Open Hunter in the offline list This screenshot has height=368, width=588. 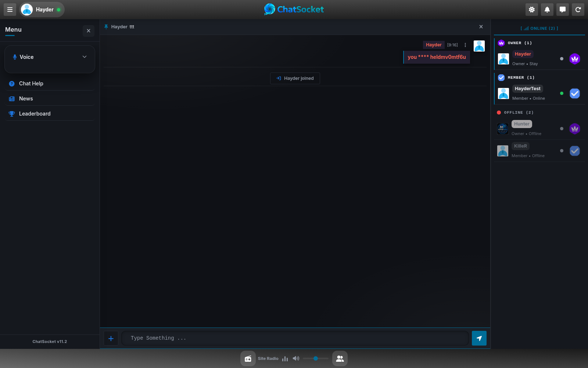[539, 129]
